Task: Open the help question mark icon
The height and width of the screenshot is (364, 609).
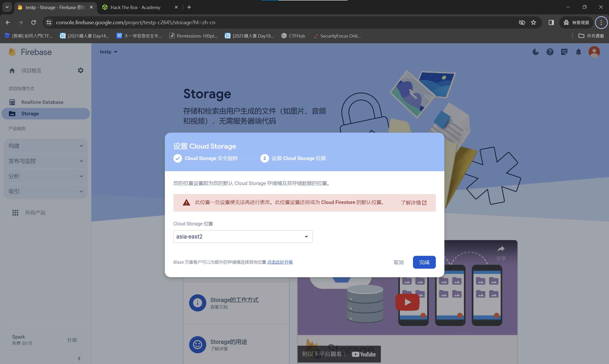Action: click(x=550, y=52)
